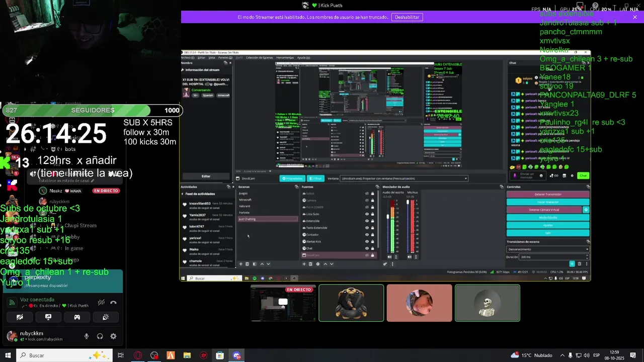
Task: Click the taskbar Buscar search box
Action: click(64, 355)
